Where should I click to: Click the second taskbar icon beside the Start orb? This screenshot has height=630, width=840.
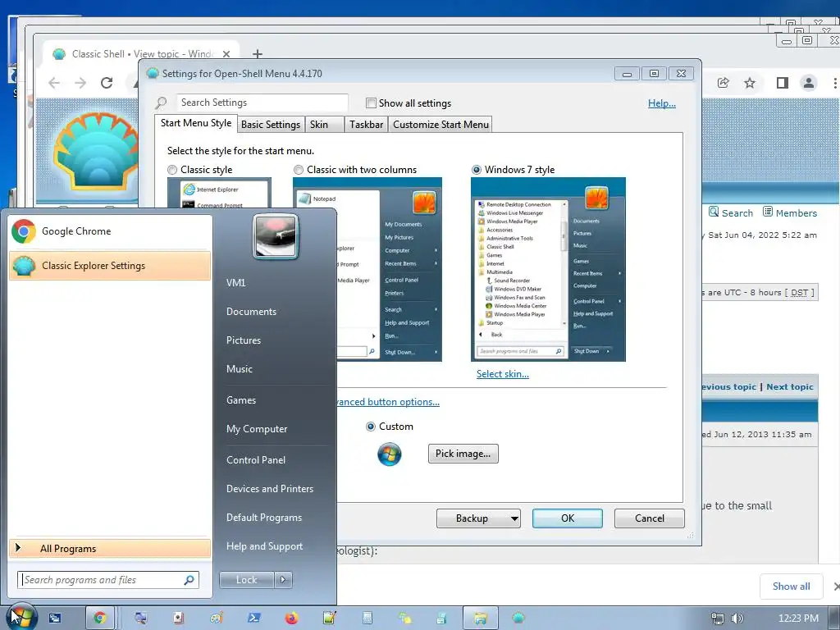click(x=55, y=619)
